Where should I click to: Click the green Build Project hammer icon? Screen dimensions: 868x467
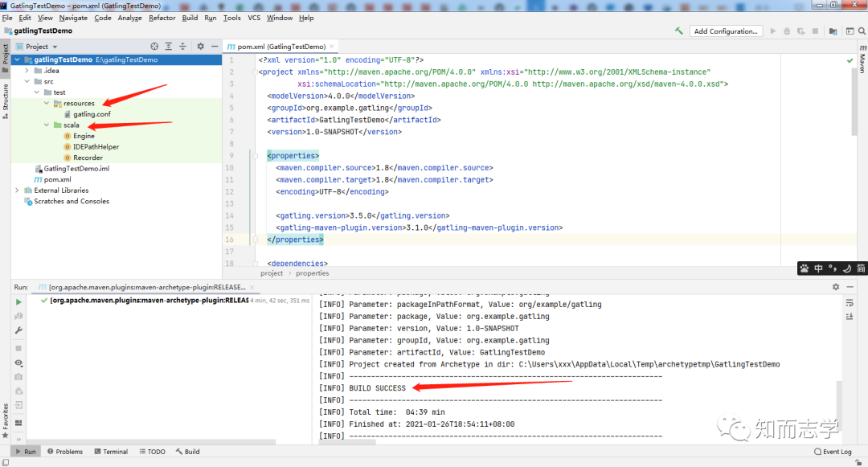point(678,31)
